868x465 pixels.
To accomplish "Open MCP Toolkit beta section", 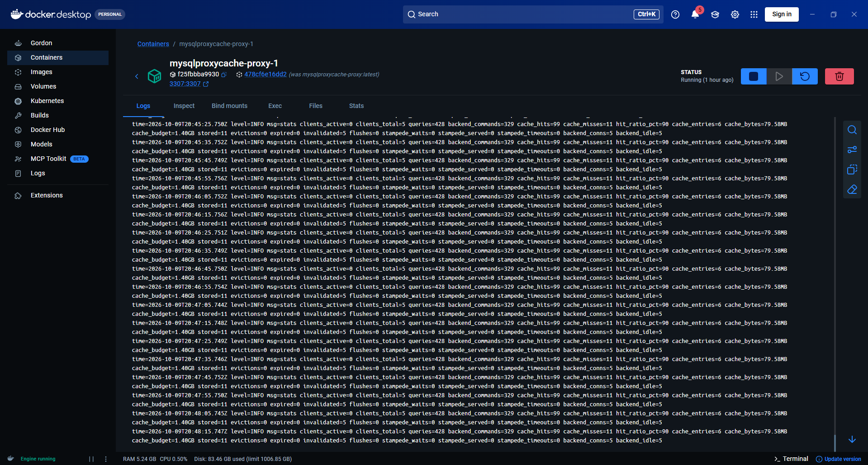I will pos(58,159).
